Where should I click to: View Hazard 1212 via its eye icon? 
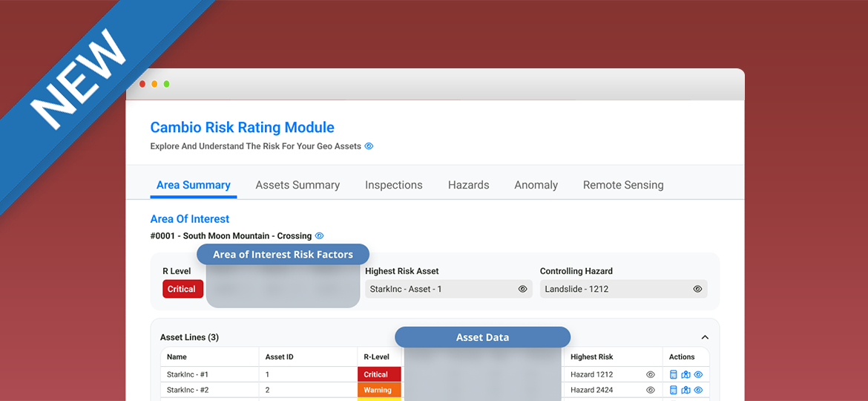coord(651,374)
